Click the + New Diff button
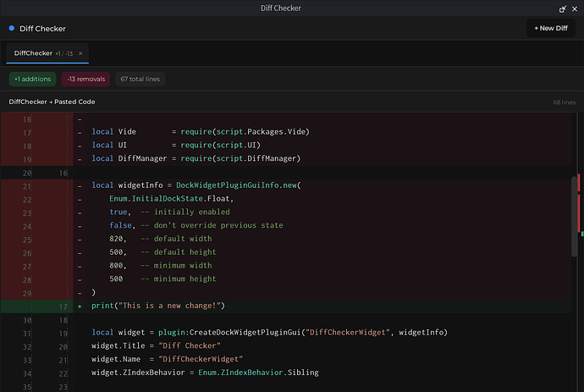The image size is (584, 392). point(550,28)
